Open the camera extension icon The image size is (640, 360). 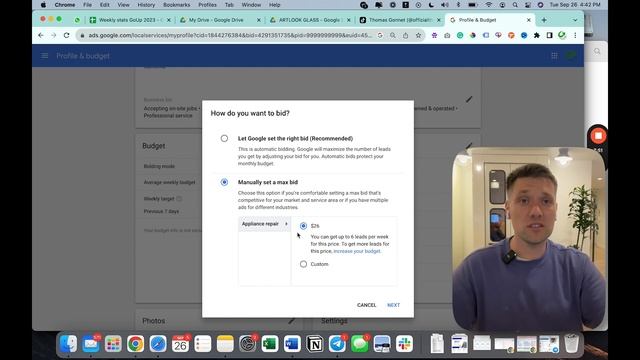click(447, 36)
